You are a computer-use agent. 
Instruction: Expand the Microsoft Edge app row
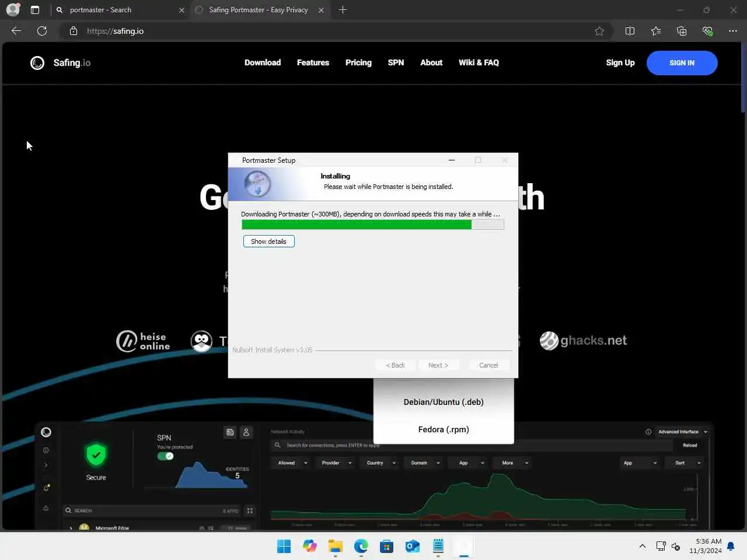coord(71,527)
